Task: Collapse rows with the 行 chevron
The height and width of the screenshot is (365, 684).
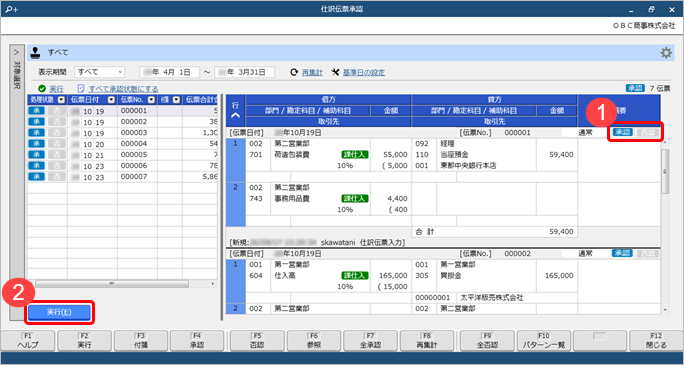Action: pos(236,116)
